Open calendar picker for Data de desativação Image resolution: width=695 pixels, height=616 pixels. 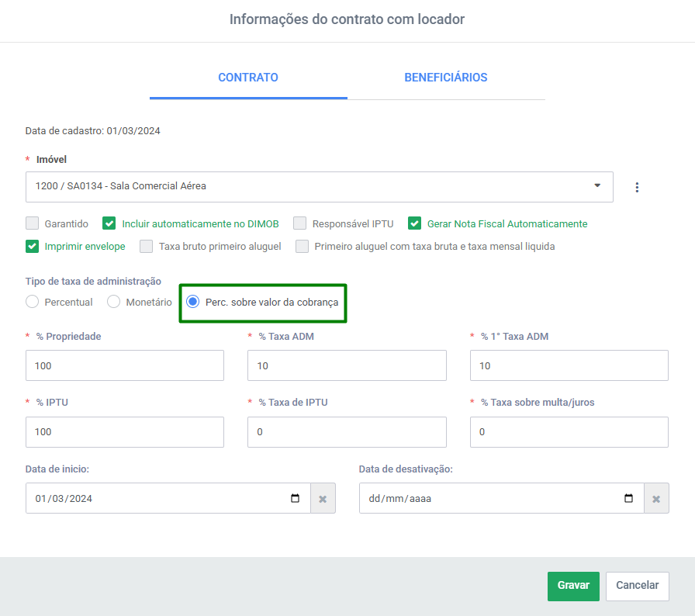coord(628,498)
